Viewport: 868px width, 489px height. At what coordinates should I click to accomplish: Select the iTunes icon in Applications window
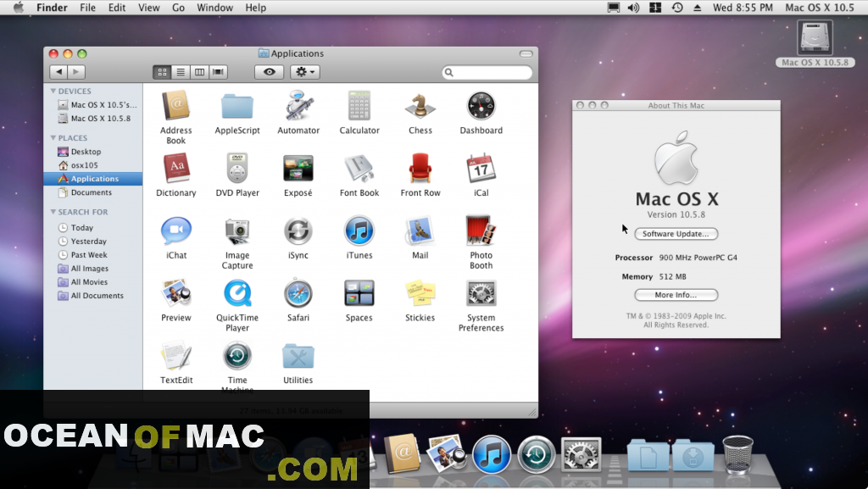pyautogui.click(x=359, y=231)
